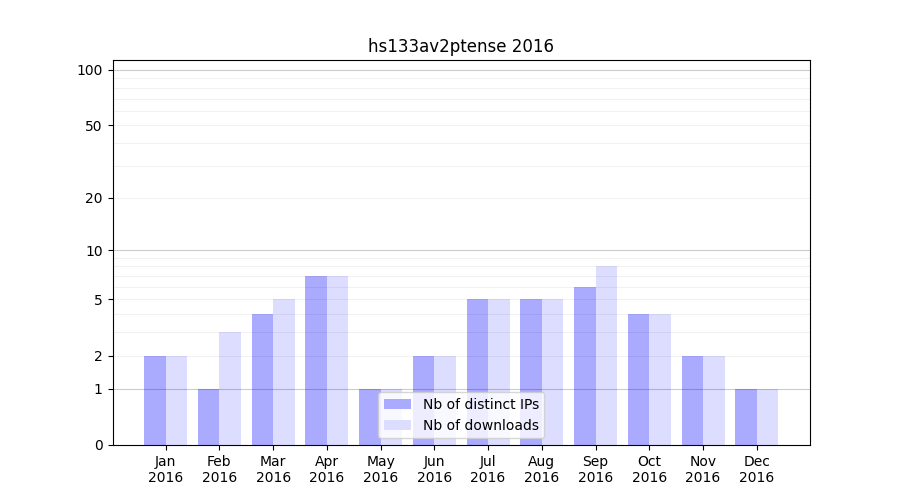This screenshot has width=900, height=500.
Task: Click the y-axis tick label 50
Action: pos(94,126)
